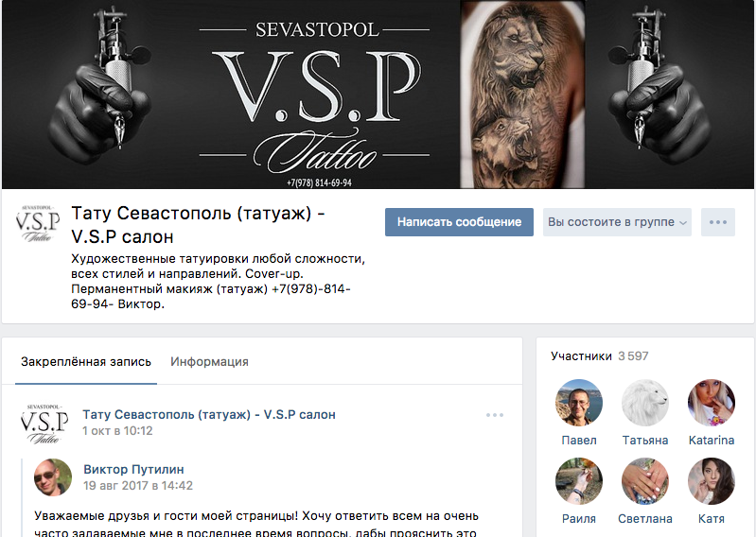Open member Татьяна's lion avatar
This screenshot has width=756, height=537.
click(x=644, y=403)
